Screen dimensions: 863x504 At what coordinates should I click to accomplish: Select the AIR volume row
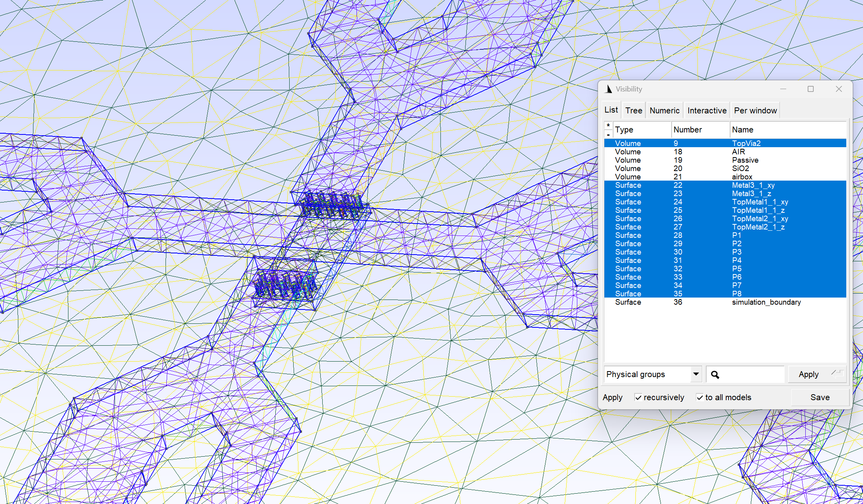(x=725, y=152)
